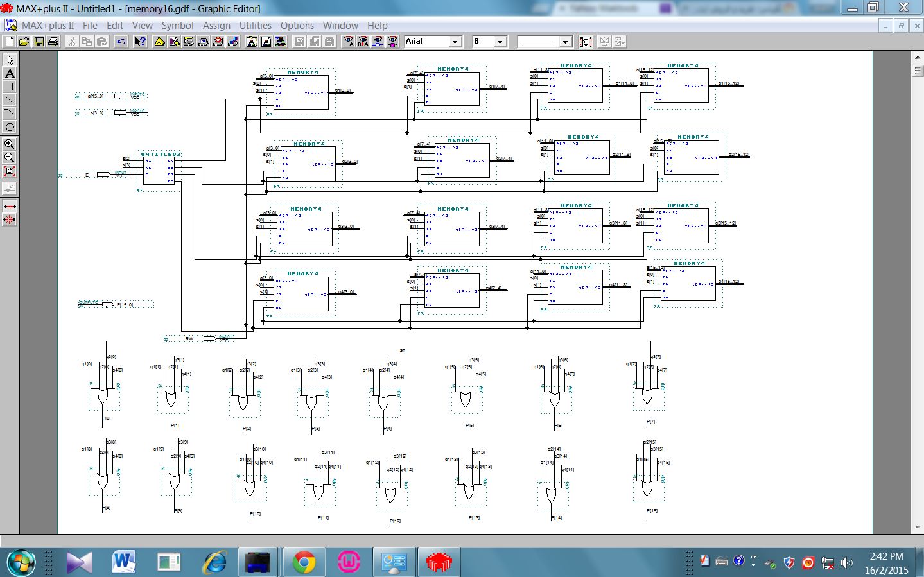
Task: Fit the schematic in window
Action: 10,171
